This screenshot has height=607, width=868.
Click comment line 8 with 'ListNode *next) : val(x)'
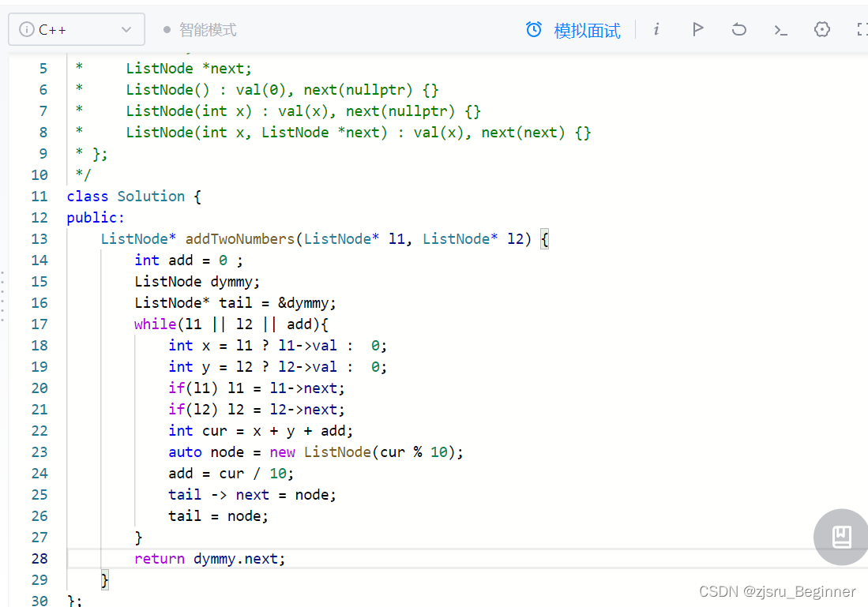(x=358, y=133)
